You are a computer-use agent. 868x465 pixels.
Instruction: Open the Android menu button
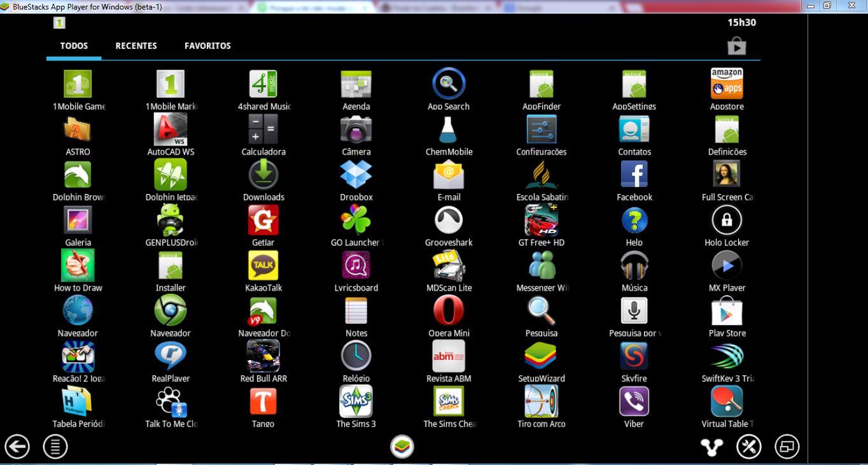(55, 447)
